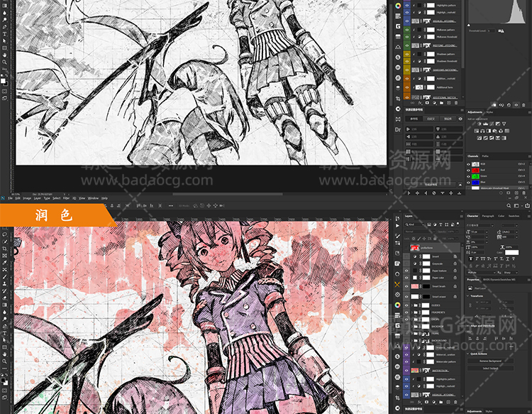The height and width of the screenshot is (414, 532).
Task: Click Threshold slider handle under histogram
Action: click(469, 25)
